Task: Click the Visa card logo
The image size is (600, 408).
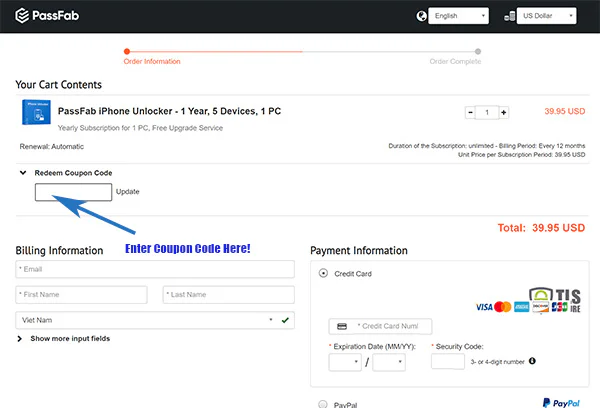Action: pyautogui.click(x=484, y=307)
